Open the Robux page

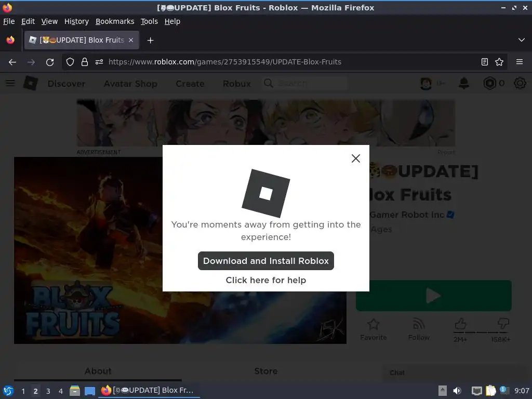coord(237,84)
